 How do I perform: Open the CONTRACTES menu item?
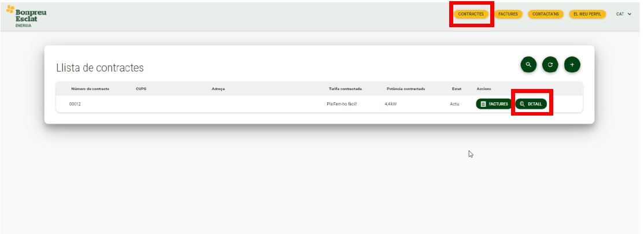471,14
